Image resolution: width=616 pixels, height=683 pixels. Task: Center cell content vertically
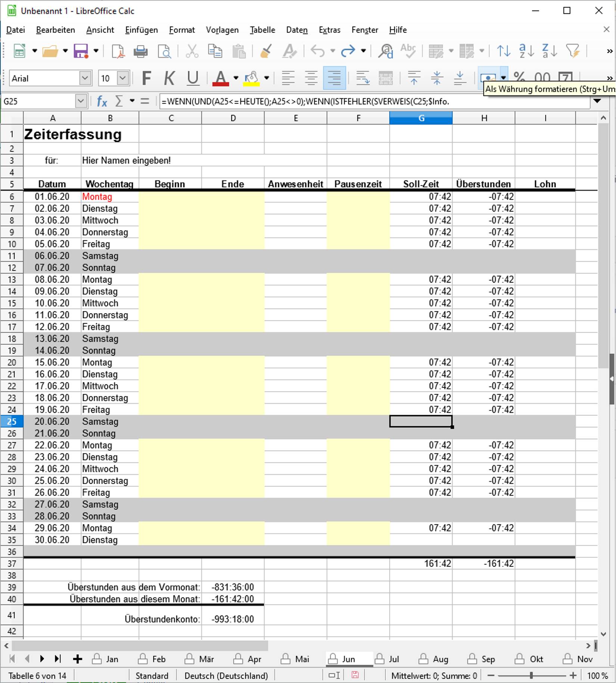click(x=436, y=78)
